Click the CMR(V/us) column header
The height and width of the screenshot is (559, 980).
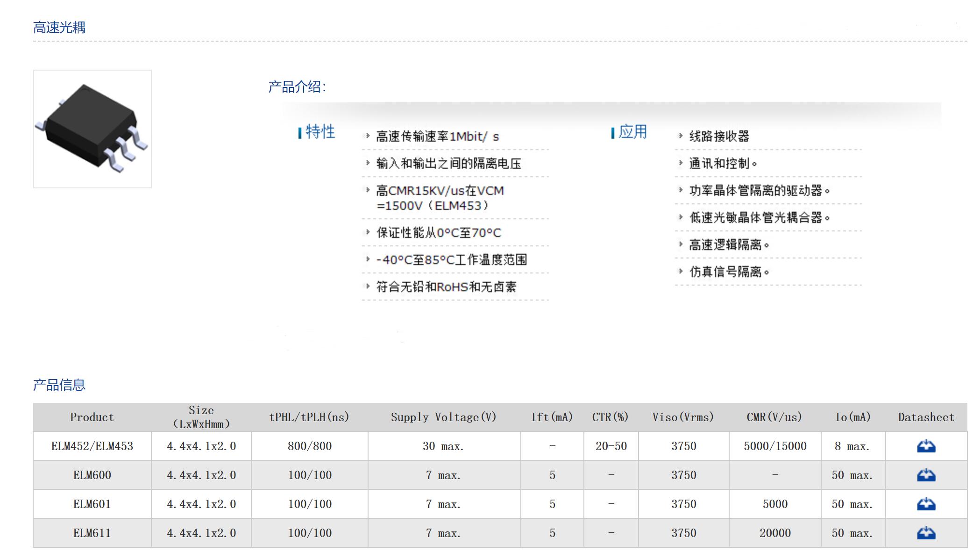click(x=774, y=417)
